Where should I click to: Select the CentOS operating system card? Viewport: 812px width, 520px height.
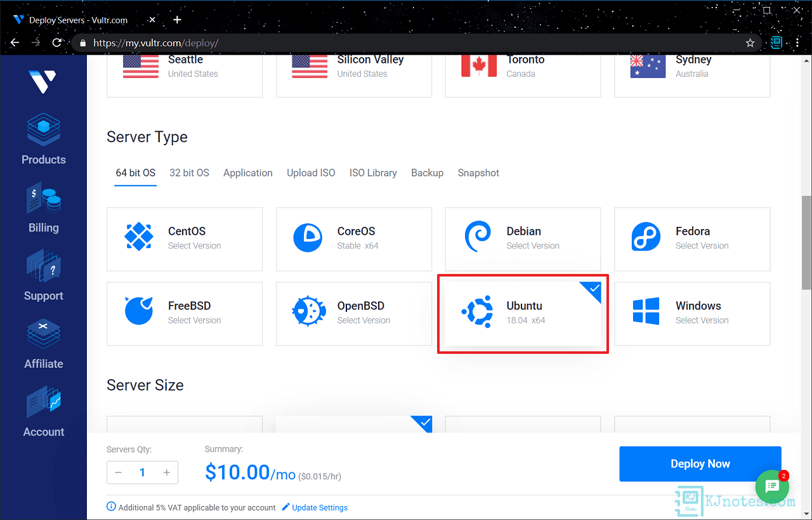point(185,239)
